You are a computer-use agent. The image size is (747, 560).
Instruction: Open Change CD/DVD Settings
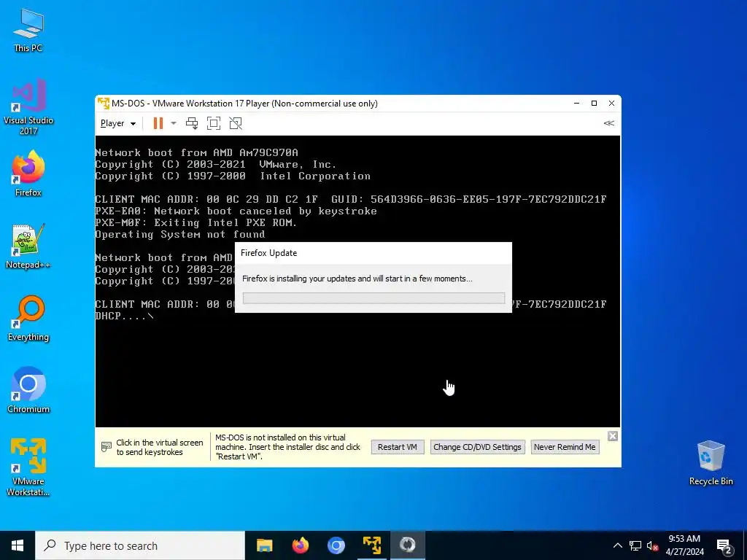click(x=477, y=447)
